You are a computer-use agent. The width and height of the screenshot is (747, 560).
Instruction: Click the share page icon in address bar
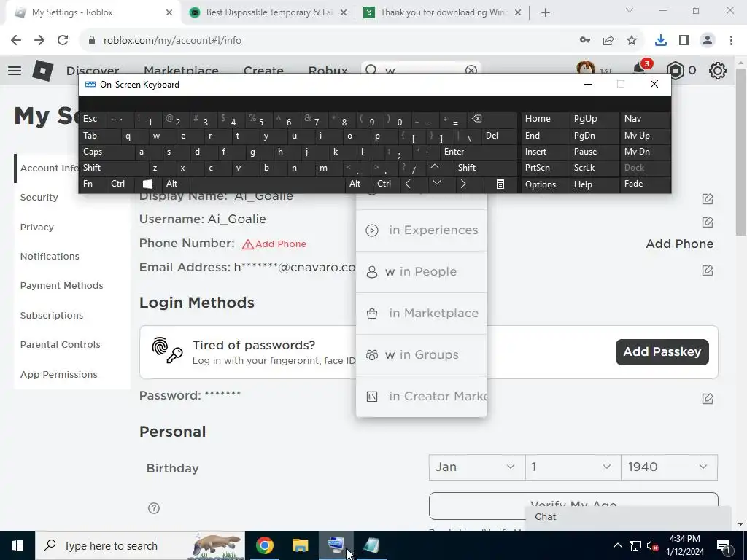click(608, 41)
